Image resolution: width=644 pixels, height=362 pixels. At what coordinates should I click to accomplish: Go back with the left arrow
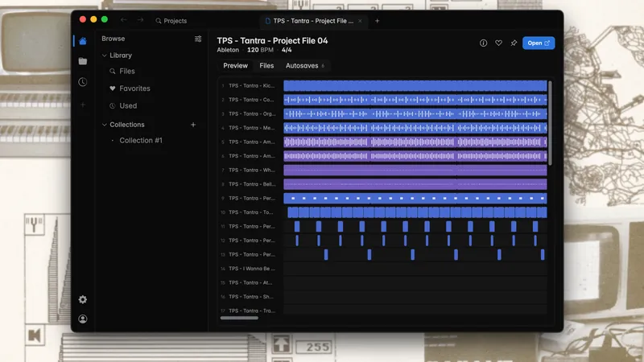(123, 20)
